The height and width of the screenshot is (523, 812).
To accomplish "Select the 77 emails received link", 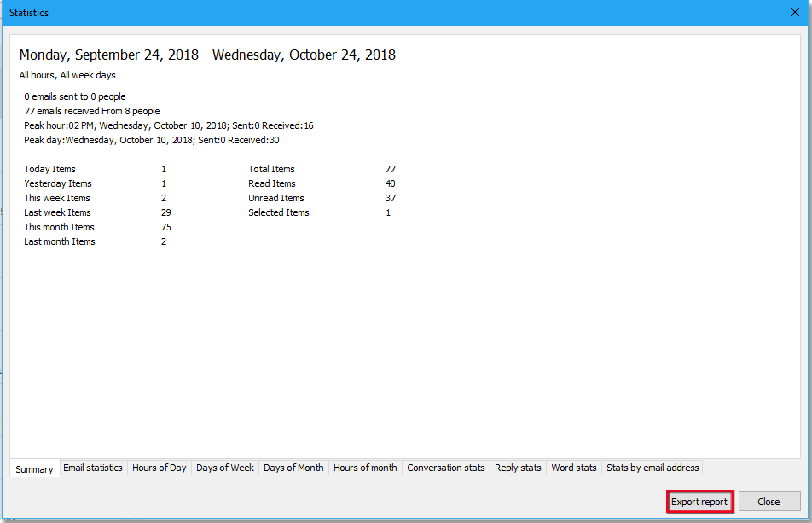I will 91,110.
